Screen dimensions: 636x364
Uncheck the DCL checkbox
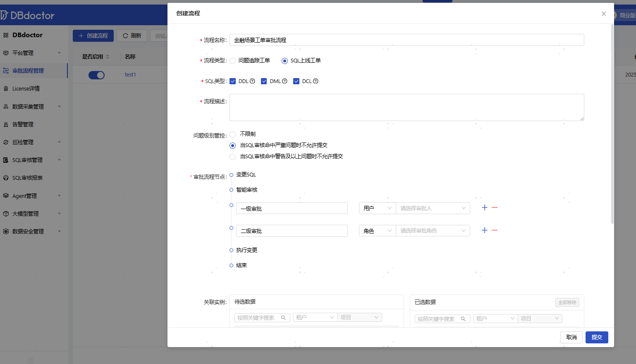pyautogui.click(x=296, y=81)
